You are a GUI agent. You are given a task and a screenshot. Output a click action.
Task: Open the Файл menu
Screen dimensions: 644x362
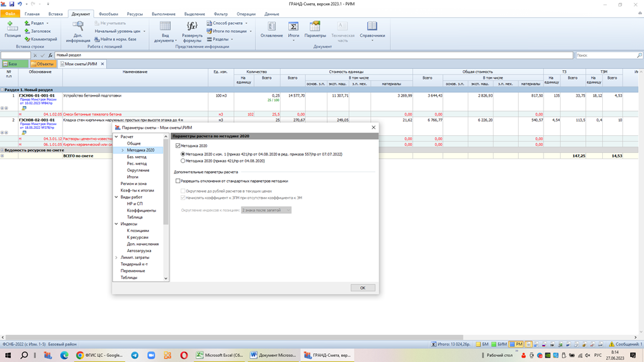tap(10, 14)
